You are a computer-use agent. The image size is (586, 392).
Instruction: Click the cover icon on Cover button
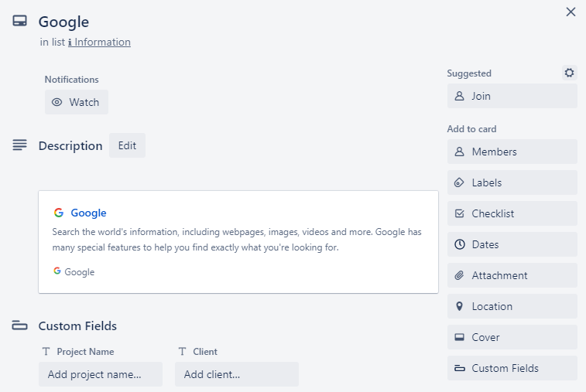(x=459, y=337)
